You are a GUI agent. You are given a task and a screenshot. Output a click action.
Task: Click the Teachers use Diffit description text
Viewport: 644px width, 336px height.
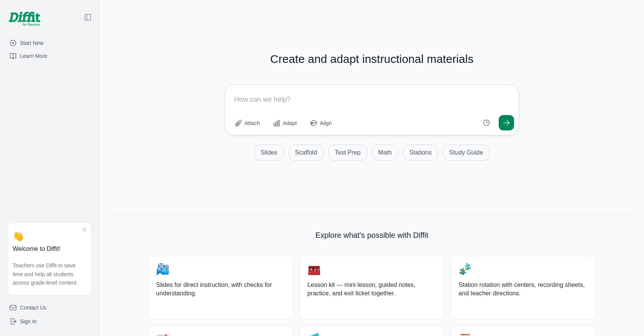45,274
